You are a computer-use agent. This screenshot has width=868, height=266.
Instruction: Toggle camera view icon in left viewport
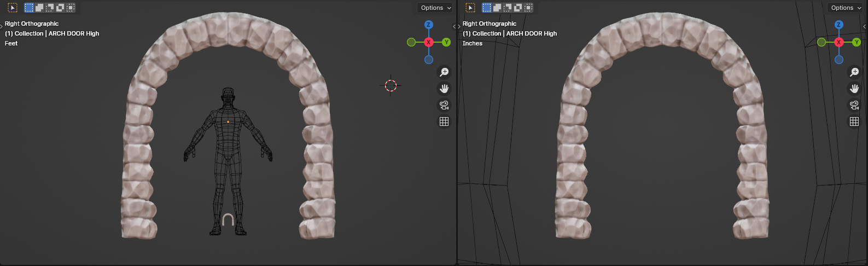click(x=444, y=105)
